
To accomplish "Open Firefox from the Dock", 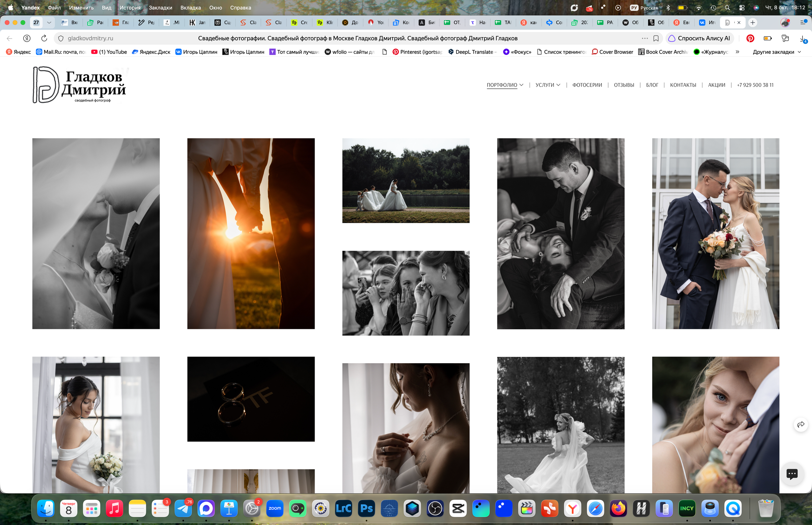I will (x=619, y=508).
